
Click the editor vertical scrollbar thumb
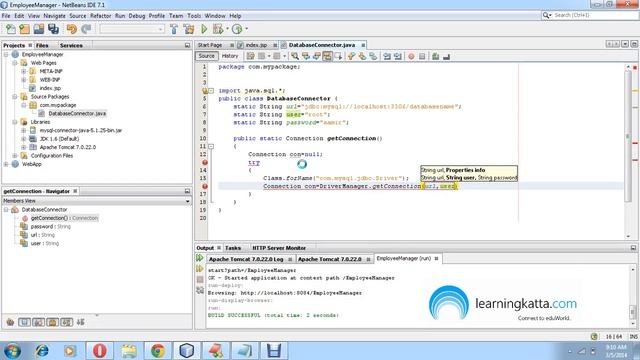(628, 136)
